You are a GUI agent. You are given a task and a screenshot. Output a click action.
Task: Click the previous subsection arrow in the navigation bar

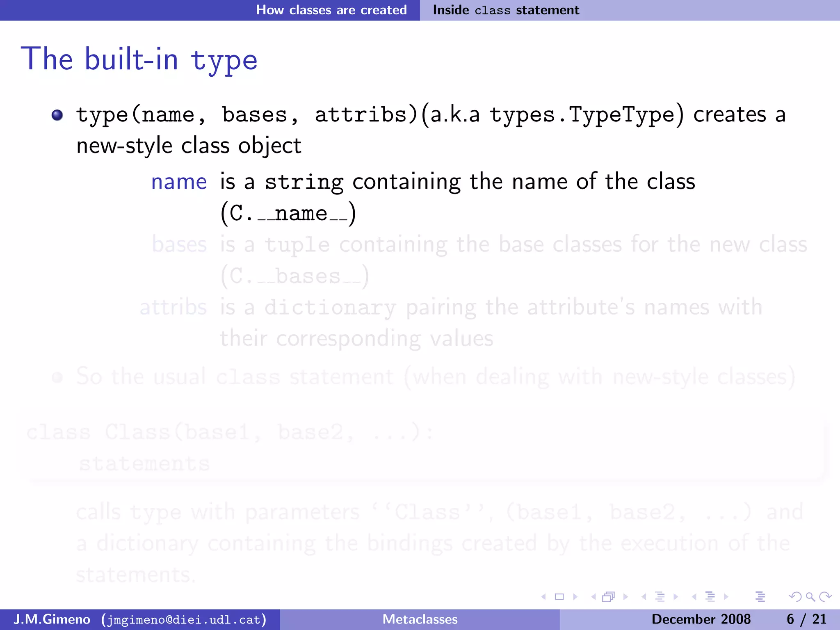pos(644,597)
